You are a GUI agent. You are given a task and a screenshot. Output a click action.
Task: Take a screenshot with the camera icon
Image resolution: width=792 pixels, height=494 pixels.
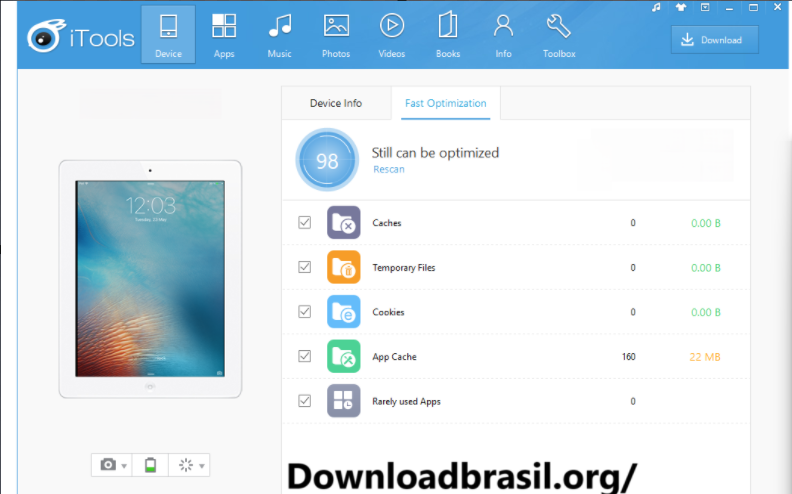point(108,464)
